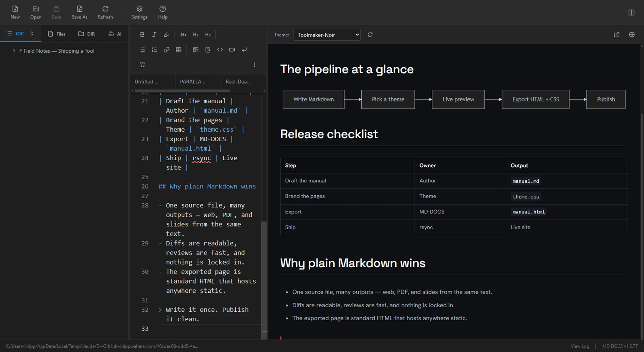Select Field Notes — Shipping a Tool

[x=56, y=51]
